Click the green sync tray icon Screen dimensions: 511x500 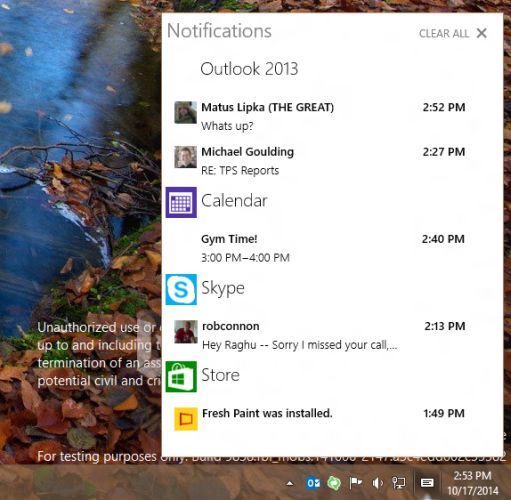click(334, 483)
